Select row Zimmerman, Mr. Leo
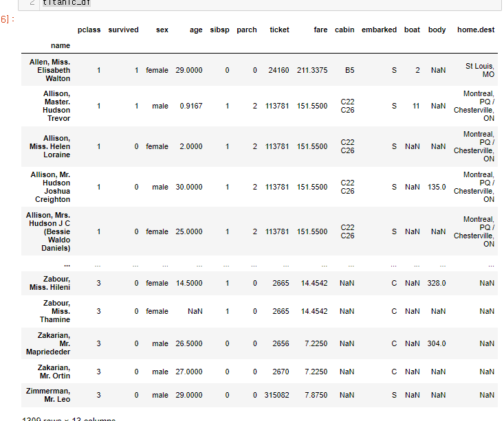 [x=259, y=395]
